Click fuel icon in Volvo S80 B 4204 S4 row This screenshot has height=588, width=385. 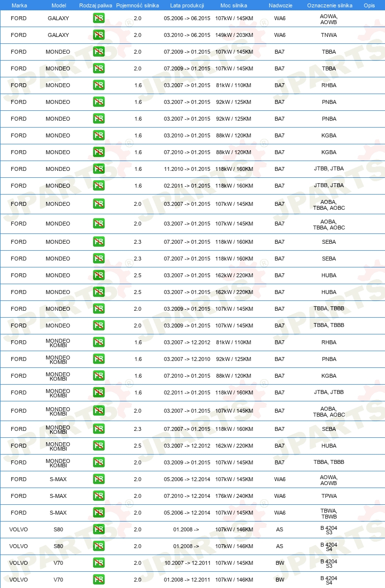(x=98, y=546)
